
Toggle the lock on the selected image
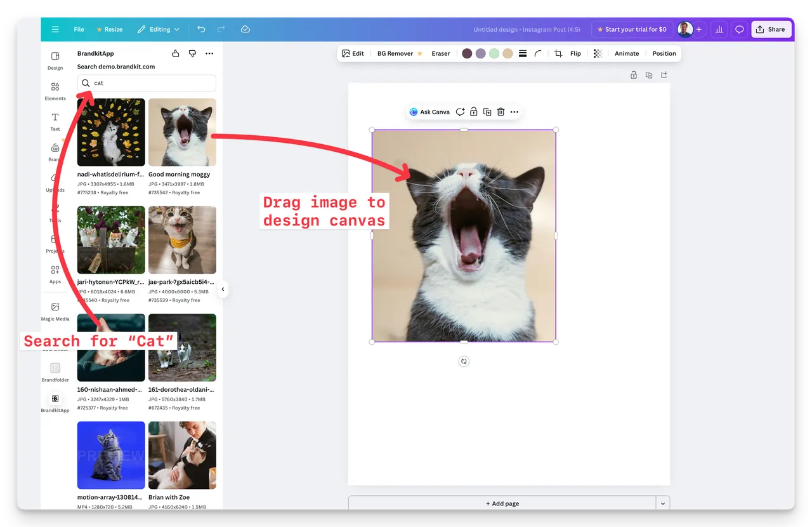click(473, 111)
